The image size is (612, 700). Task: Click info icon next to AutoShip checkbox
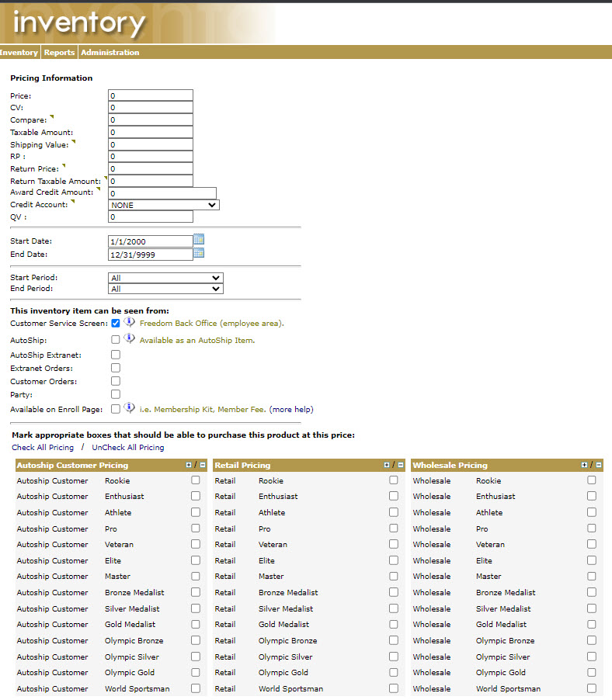[129, 339]
